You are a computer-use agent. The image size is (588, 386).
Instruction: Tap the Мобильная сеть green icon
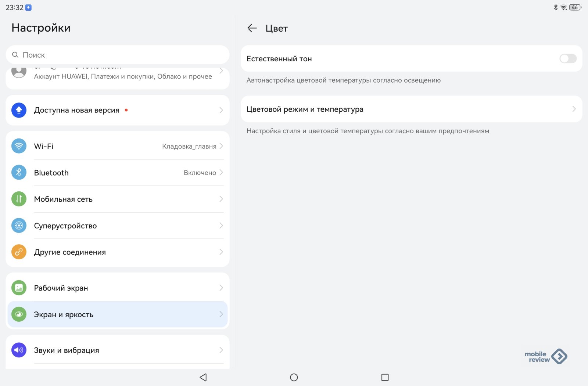pyautogui.click(x=19, y=199)
